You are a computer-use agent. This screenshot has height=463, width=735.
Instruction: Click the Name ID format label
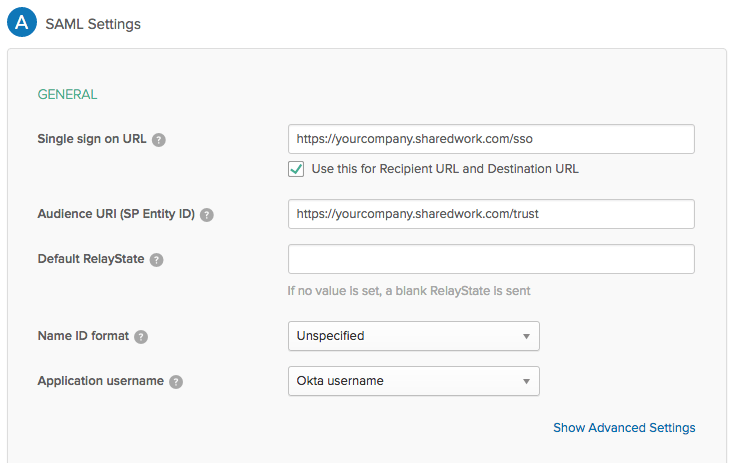(x=83, y=336)
